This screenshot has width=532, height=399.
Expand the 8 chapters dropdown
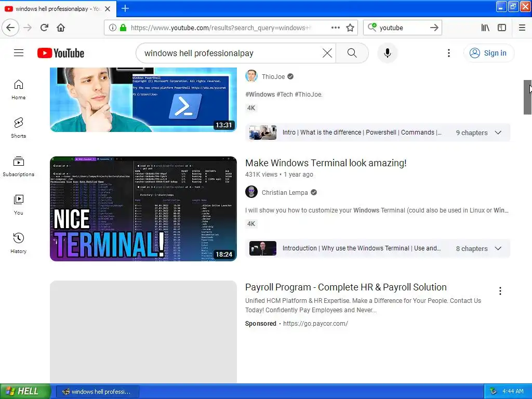(x=498, y=248)
